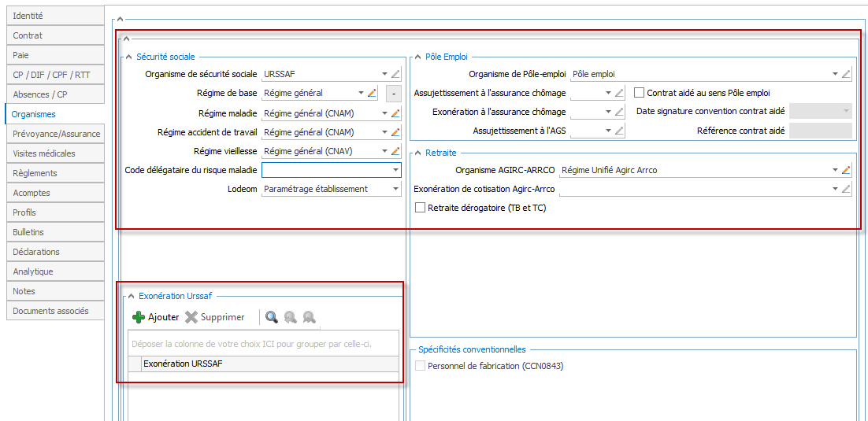Click the group-by column drop area
The height and width of the screenshot is (421, 868).
tap(263, 344)
